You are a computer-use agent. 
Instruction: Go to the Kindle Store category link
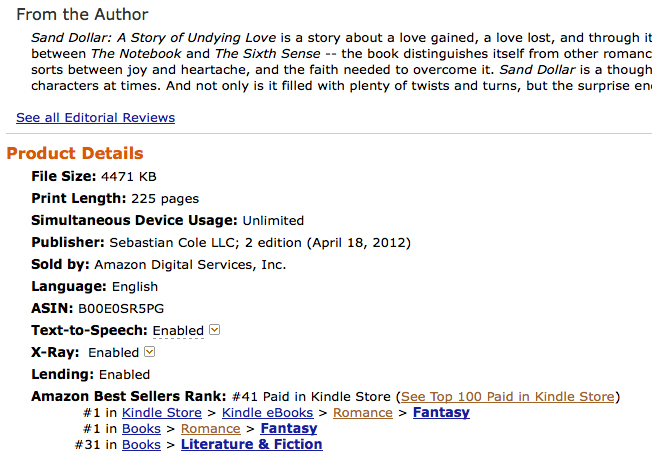[162, 413]
